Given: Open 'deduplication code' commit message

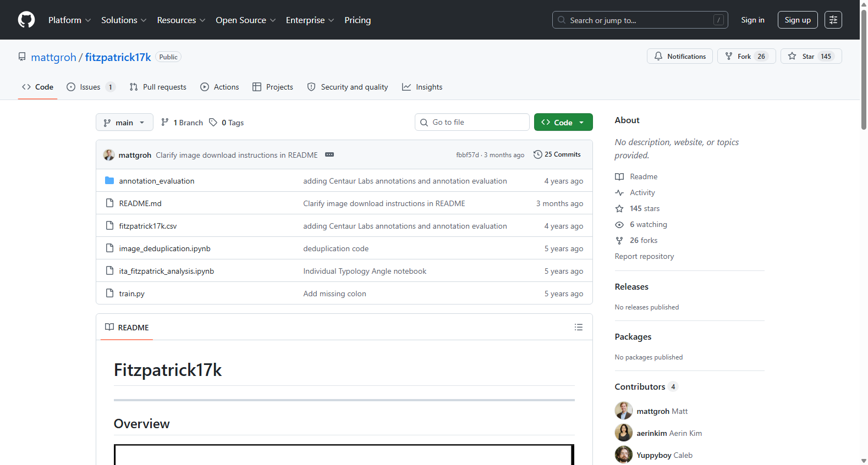Looking at the screenshot, I should point(336,248).
